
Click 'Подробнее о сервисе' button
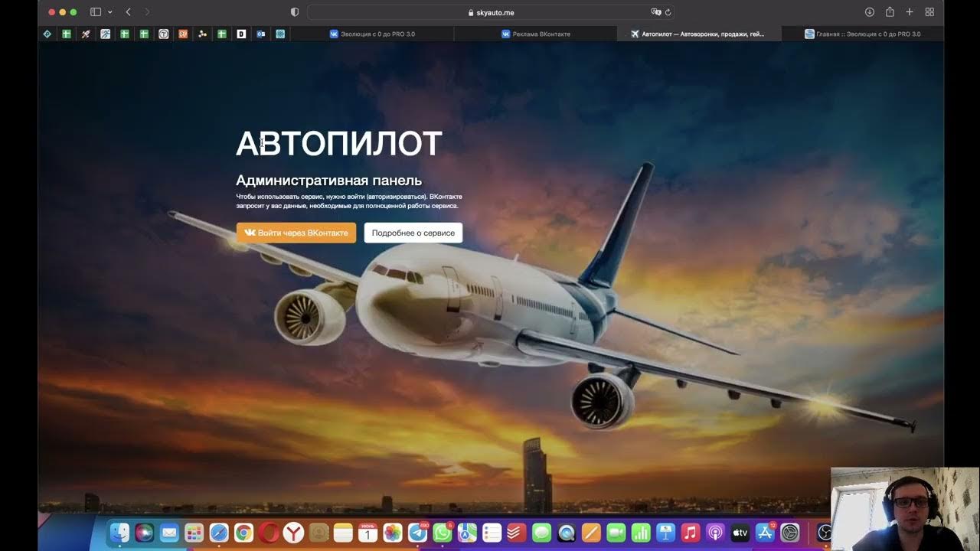click(x=413, y=233)
